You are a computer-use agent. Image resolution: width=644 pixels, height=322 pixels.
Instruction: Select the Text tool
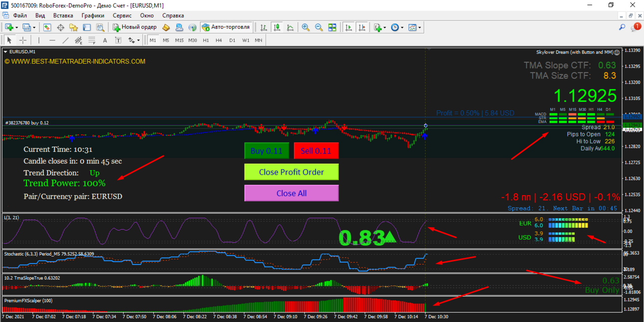click(x=105, y=40)
